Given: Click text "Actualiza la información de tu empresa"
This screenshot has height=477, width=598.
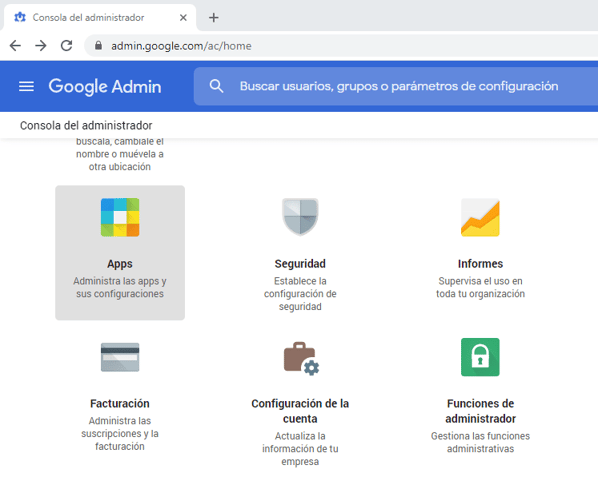Looking at the screenshot, I should 300,449.
